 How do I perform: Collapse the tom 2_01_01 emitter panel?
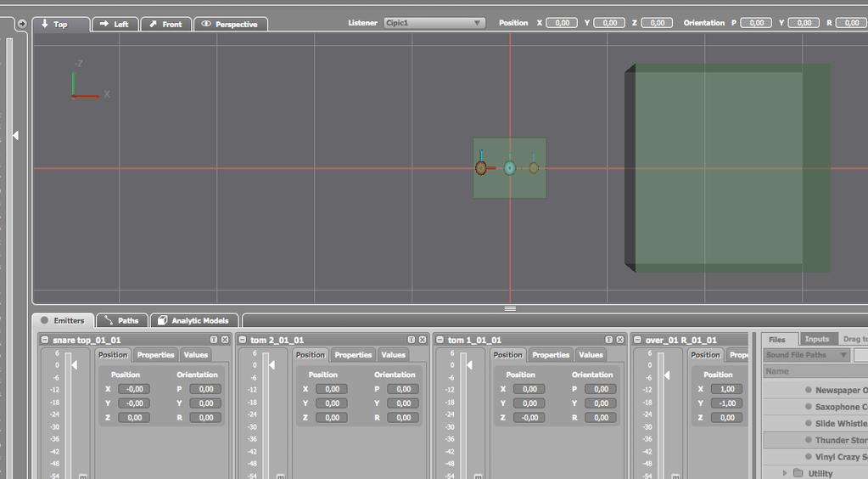click(x=243, y=340)
